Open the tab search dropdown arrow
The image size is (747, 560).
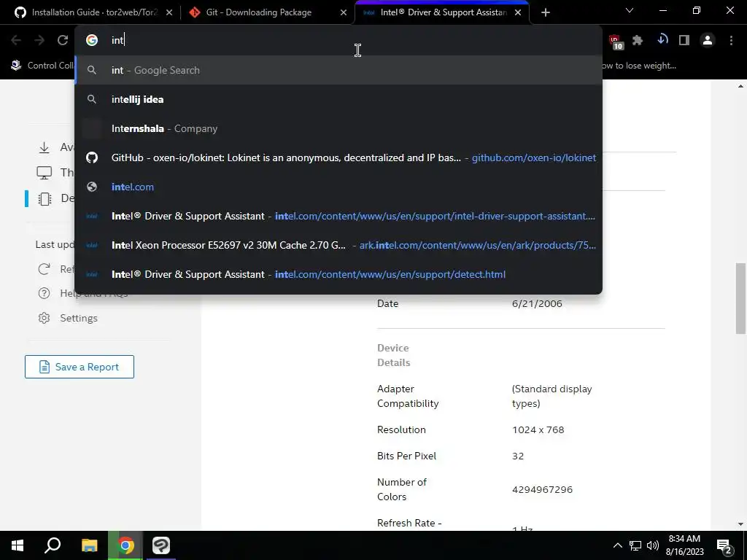click(630, 10)
